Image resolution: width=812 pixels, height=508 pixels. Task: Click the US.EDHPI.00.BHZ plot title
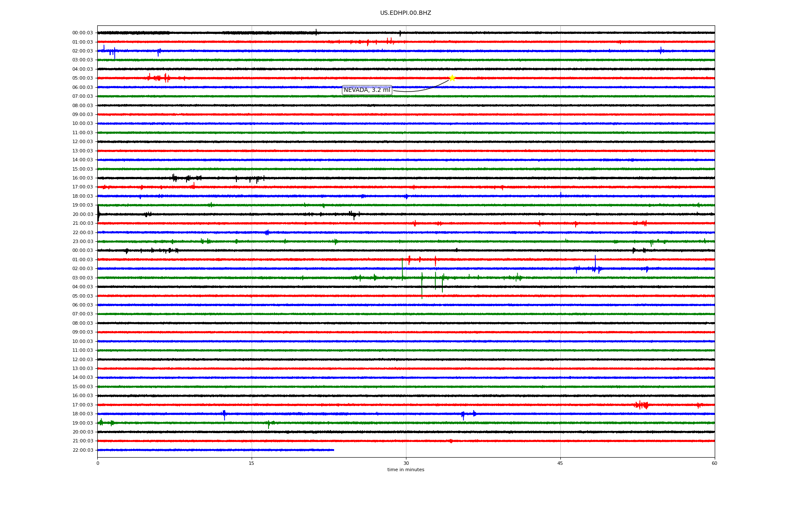[x=405, y=13]
